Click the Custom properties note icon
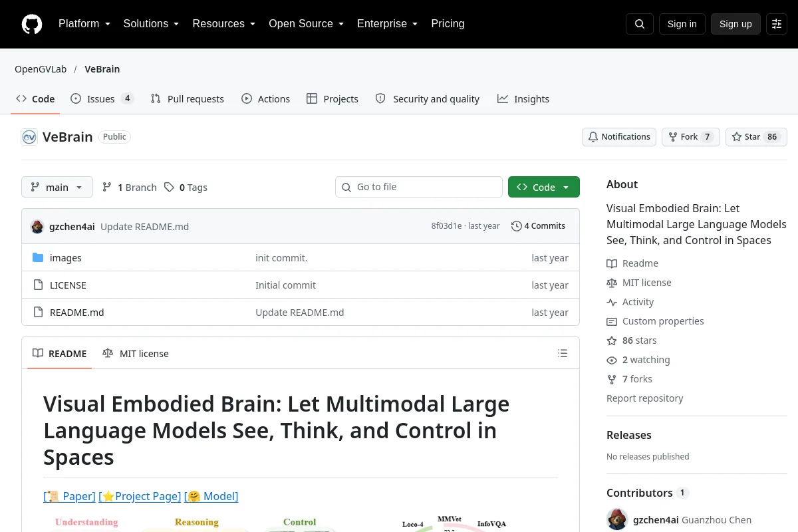Screen dimensions: 798x532 pyautogui.click(x=612, y=321)
